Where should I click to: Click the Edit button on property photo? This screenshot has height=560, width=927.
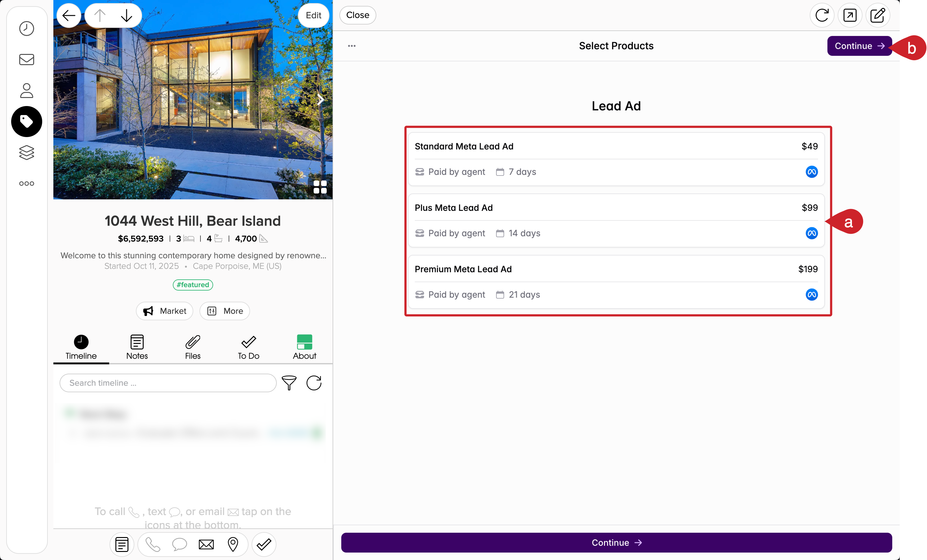(x=313, y=16)
